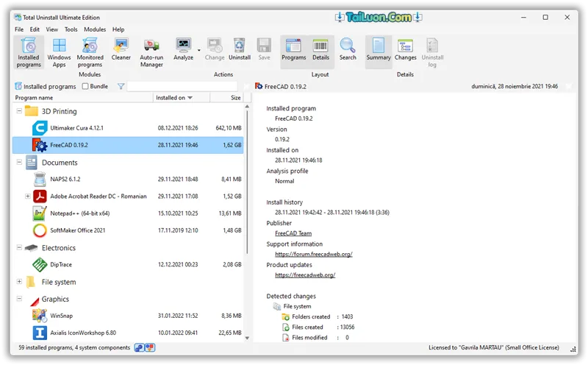The image size is (588, 365).
Task: Click the program list scroll down arrow
Action: coord(247,338)
